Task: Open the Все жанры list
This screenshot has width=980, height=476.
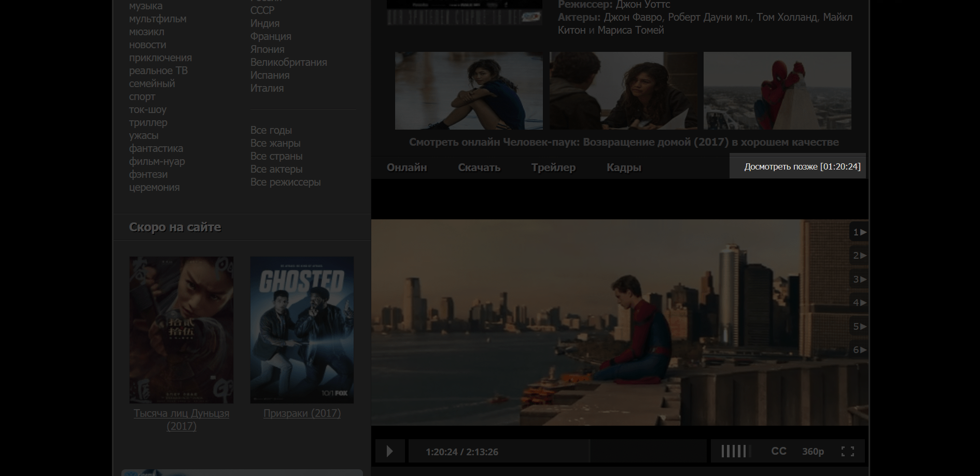Action: pos(275,143)
